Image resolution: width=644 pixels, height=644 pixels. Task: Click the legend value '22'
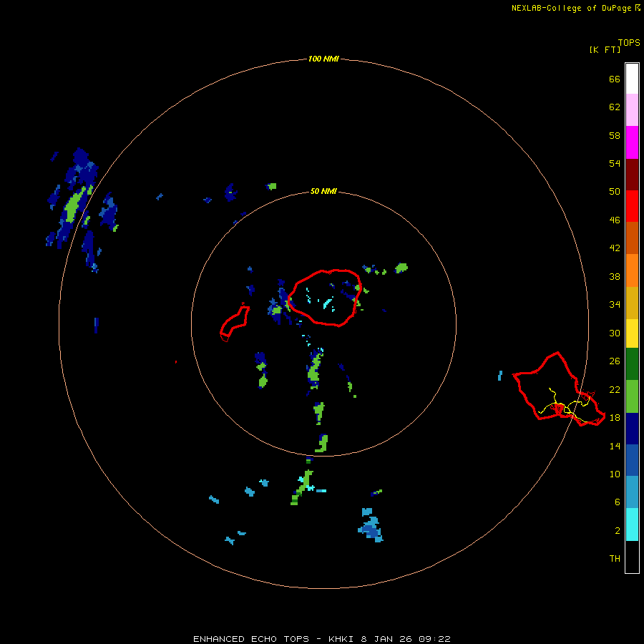pos(615,390)
